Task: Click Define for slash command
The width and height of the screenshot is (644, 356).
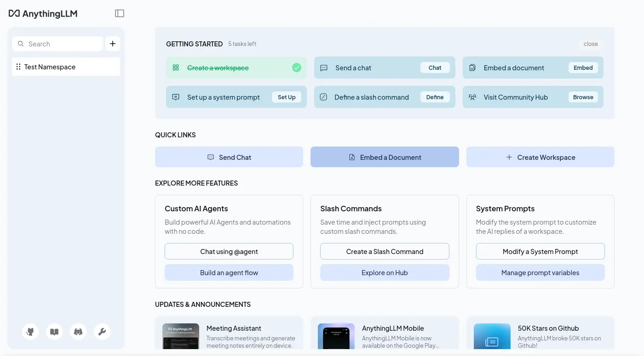Action: tap(435, 97)
